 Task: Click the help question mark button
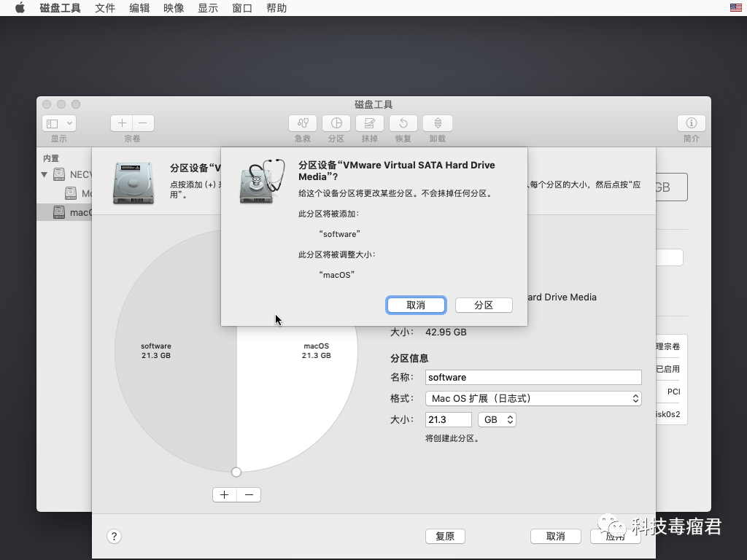pyautogui.click(x=114, y=536)
